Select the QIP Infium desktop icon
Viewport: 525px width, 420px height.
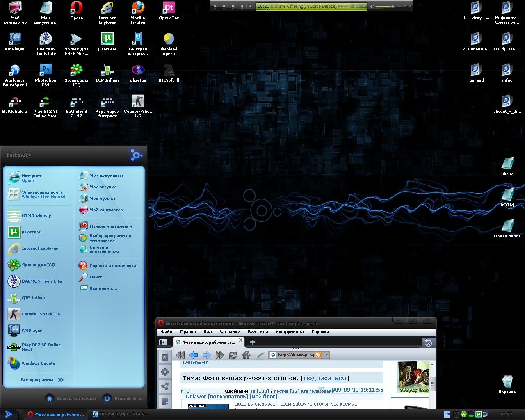(x=107, y=74)
